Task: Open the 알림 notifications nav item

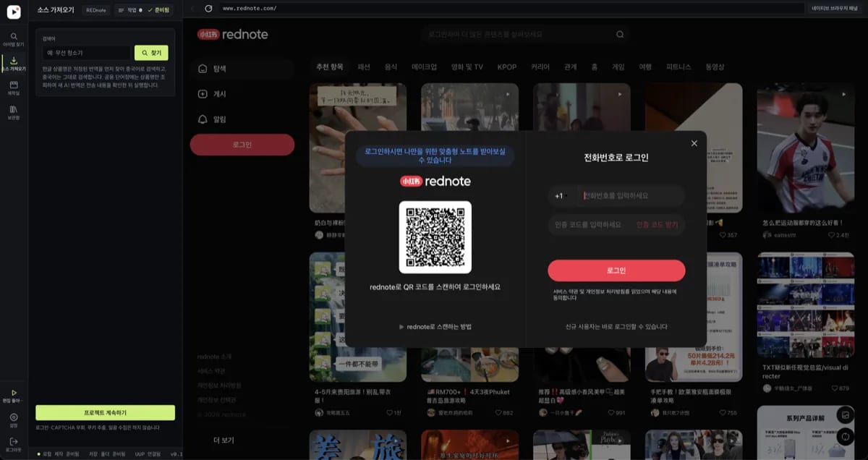Action: tap(242, 119)
